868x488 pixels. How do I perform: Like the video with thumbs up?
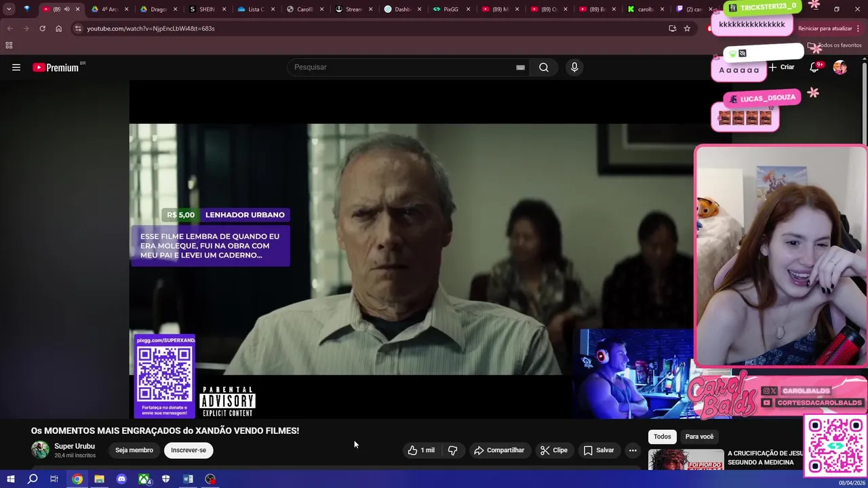(421, 450)
